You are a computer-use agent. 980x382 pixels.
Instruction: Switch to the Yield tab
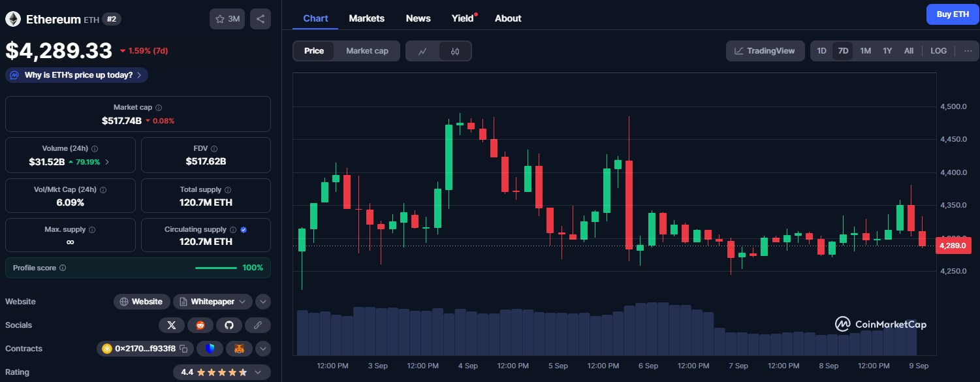[x=463, y=18]
